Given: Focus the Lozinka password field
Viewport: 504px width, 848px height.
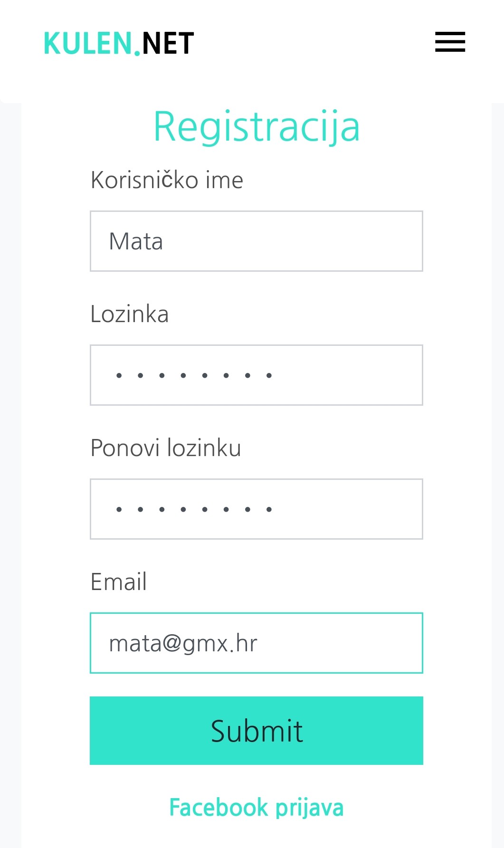Looking at the screenshot, I should [347, 375].
